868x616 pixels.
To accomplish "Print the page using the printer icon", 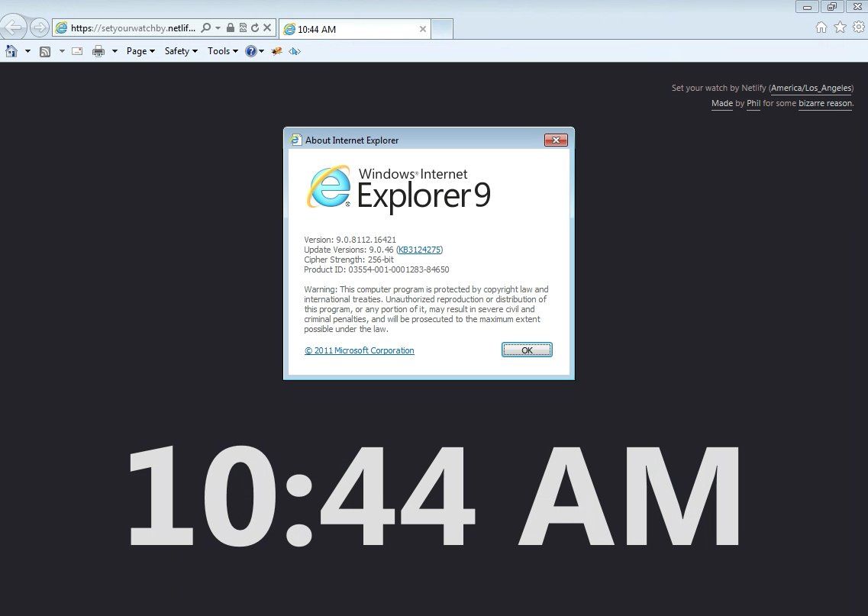I will coord(98,51).
